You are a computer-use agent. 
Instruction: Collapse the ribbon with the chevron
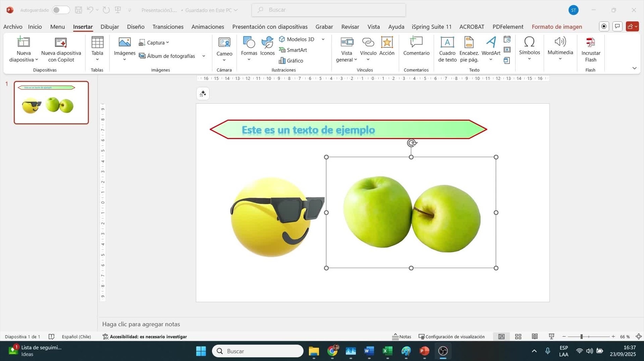(634, 68)
